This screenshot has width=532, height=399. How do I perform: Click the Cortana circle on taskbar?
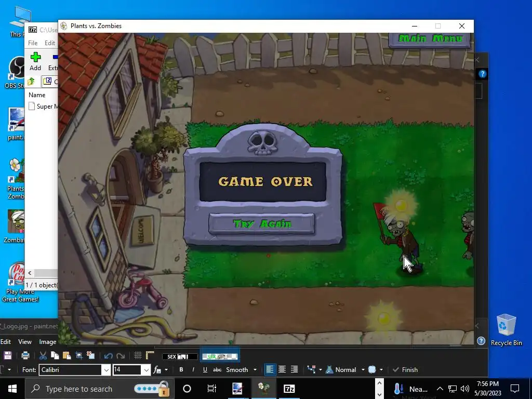(187, 389)
